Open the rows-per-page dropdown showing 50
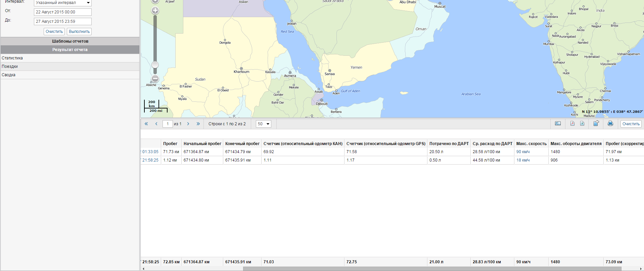Viewport: 644px width, 271px height. pyautogui.click(x=264, y=124)
